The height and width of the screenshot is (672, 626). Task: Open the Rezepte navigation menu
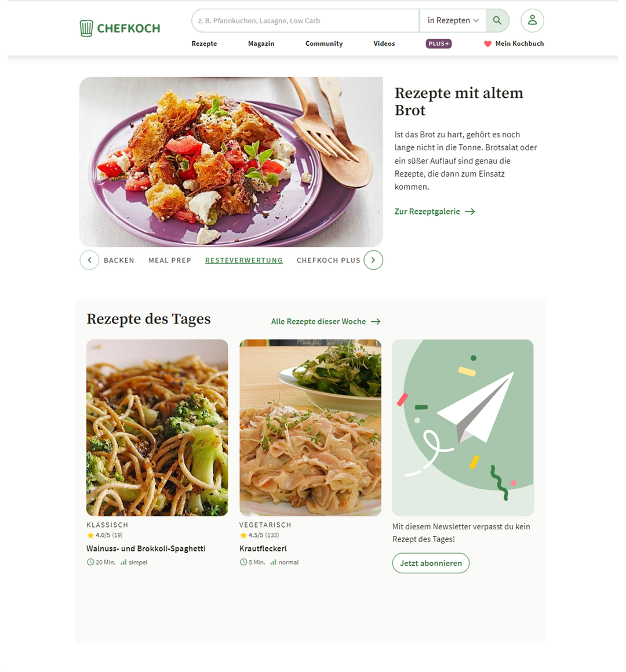pos(204,43)
